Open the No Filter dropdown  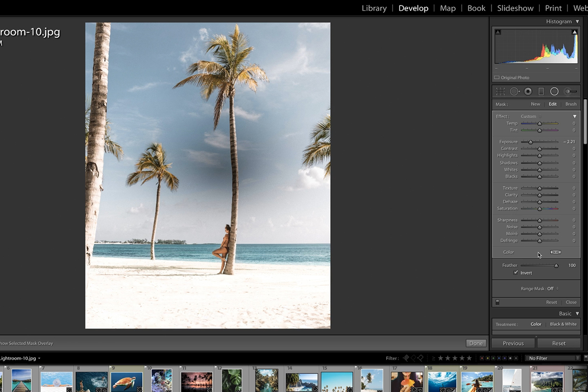(x=552, y=358)
